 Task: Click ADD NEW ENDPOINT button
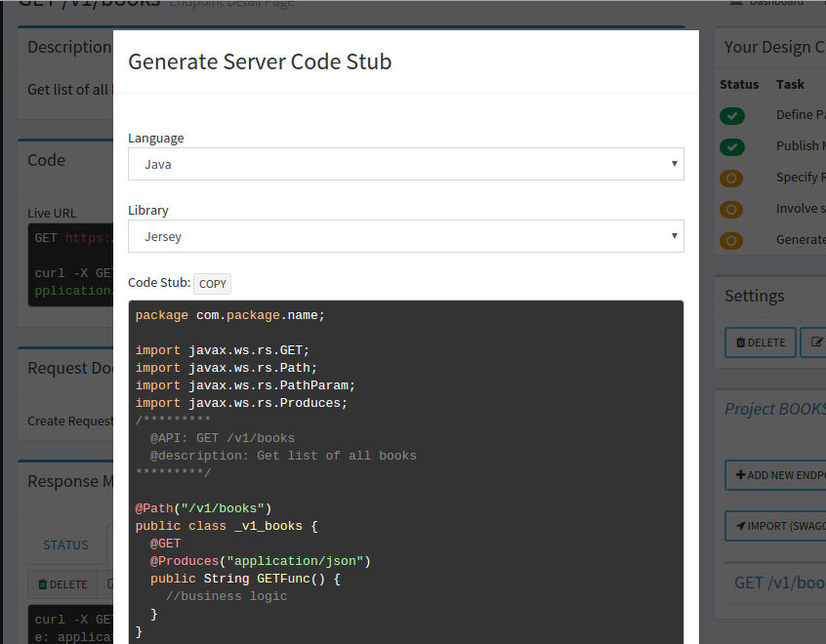(775, 475)
